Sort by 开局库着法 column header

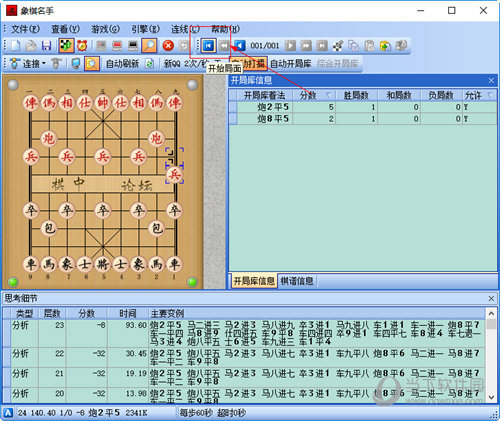[264, 96]
